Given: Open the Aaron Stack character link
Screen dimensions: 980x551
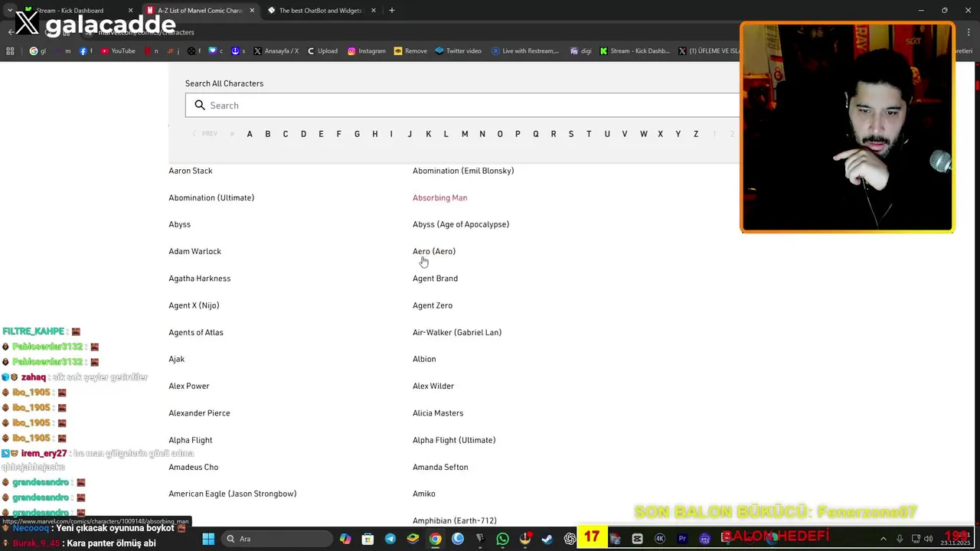Looking at the screenshot, I should [x=191, y=171].
